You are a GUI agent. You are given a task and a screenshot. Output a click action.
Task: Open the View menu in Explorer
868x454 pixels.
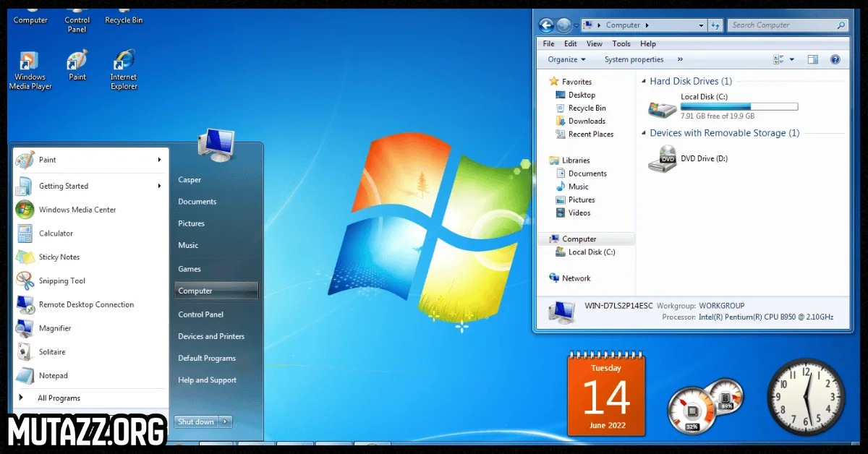point(594,43)
